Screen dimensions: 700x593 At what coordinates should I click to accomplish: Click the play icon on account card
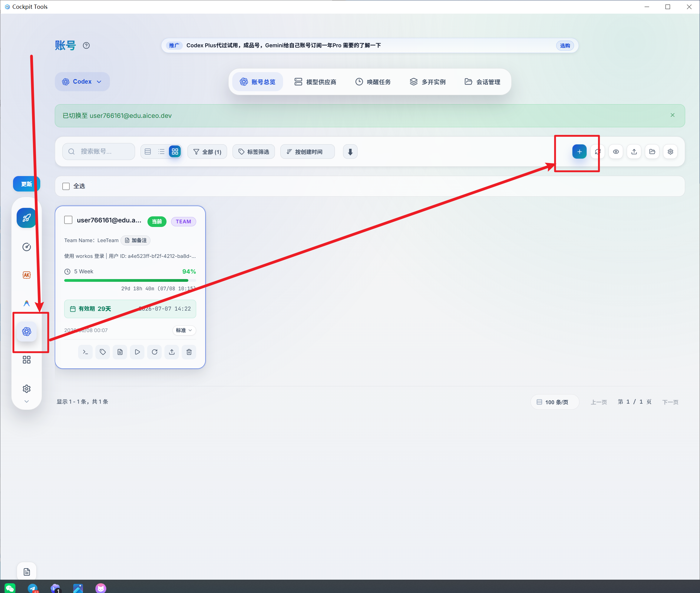(x=137, y=352)
